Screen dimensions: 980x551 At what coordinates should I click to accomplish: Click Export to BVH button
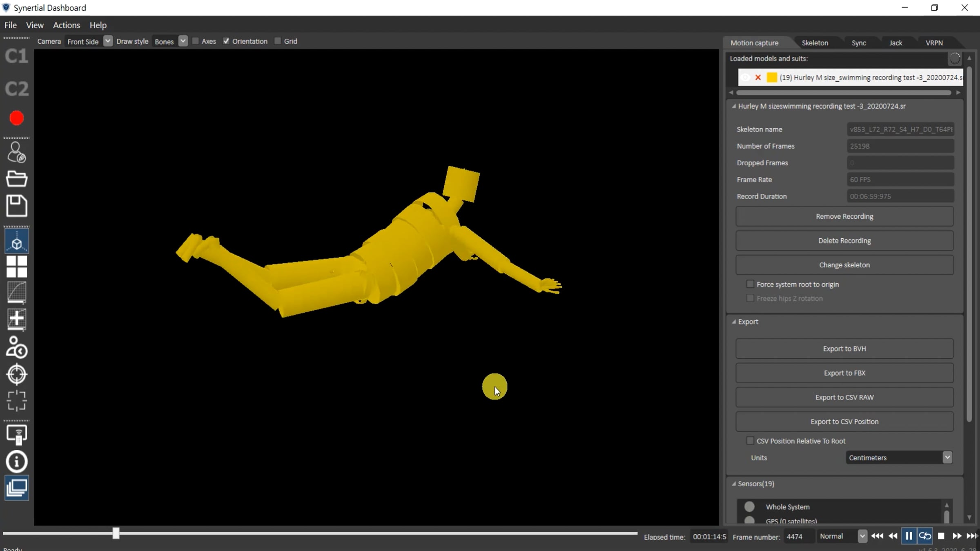(x=844, y=349)
